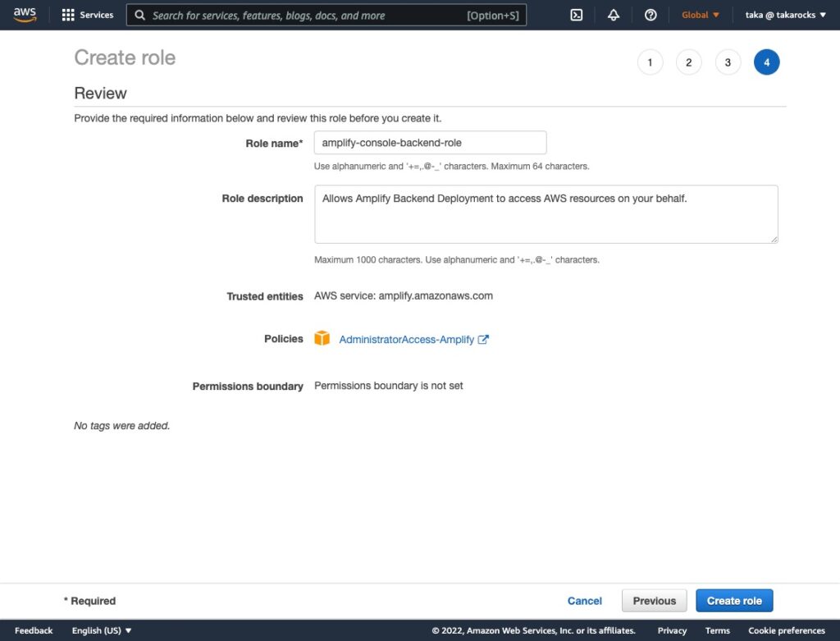840x641 pixels.
Task: Go to wizard step 1
Action: point(650,62)
